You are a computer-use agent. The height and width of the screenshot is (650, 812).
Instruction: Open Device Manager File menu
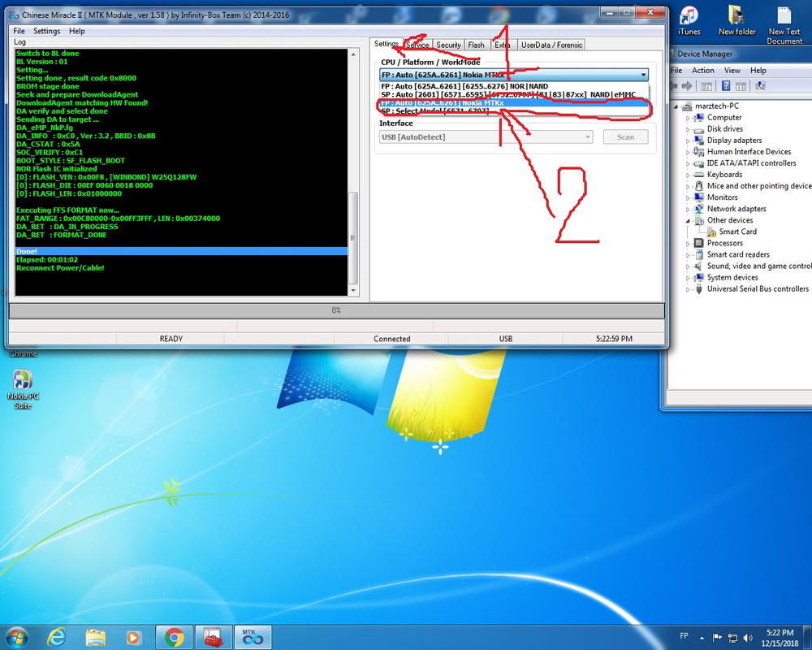[676, 71]
